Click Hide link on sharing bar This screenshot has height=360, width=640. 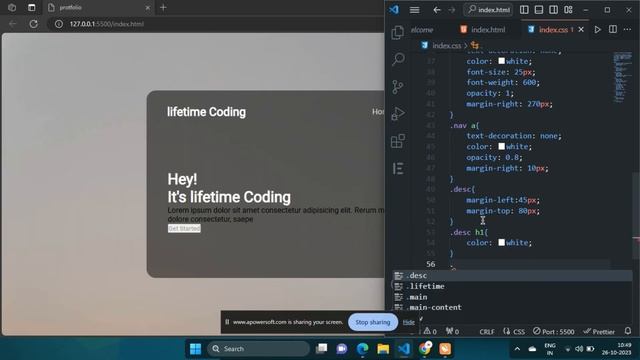[409, 322]
